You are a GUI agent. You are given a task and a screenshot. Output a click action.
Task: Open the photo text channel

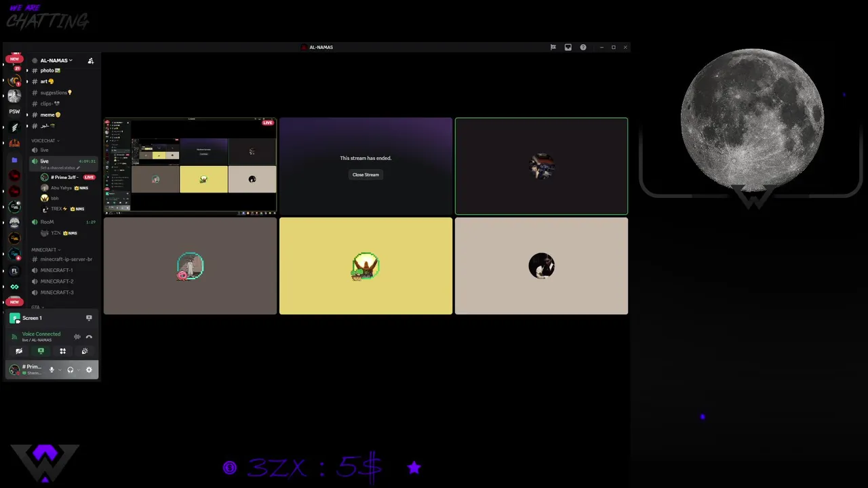pos(61,70)
